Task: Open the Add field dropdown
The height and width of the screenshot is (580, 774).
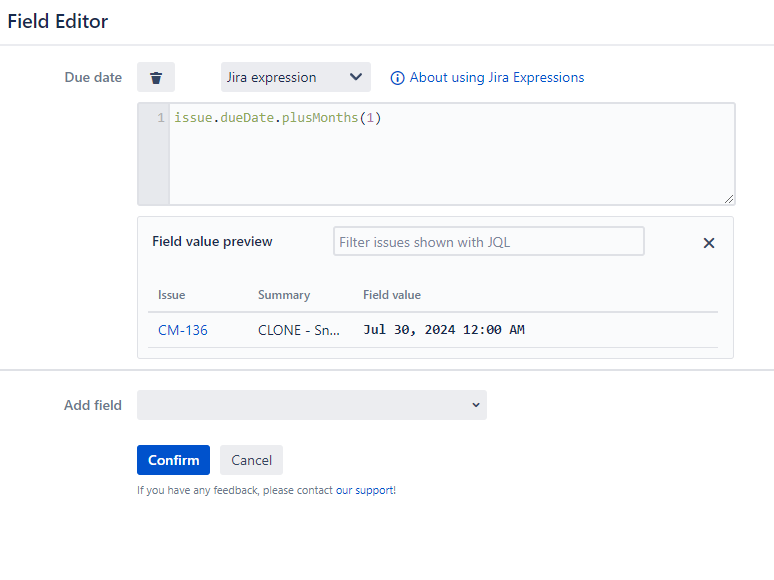Action: (312, 405)
